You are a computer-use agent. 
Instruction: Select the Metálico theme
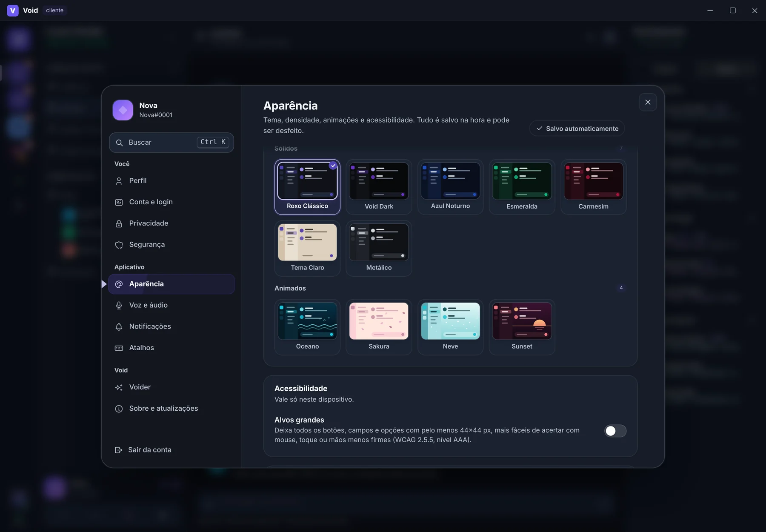click(x=379, y=248)
